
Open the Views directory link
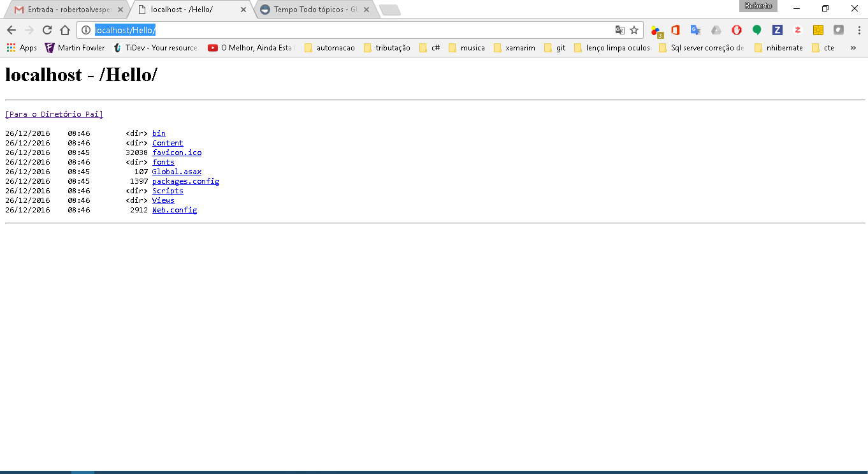(163, 200)
